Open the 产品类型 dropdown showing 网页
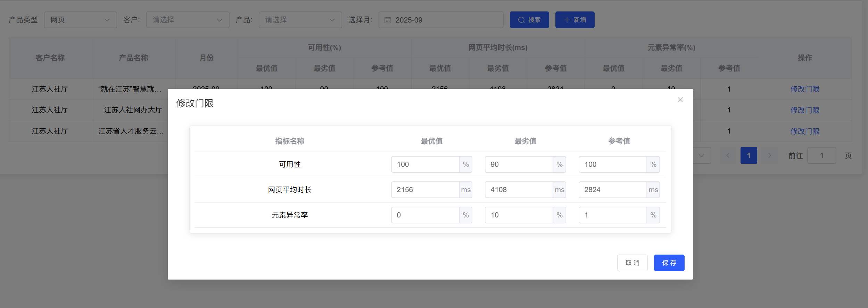Viewport: 868px width, 308px height. point(81,20)
